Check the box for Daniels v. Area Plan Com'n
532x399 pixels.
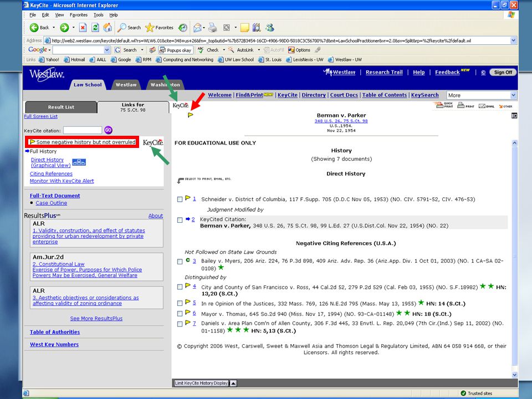[180, 324]
